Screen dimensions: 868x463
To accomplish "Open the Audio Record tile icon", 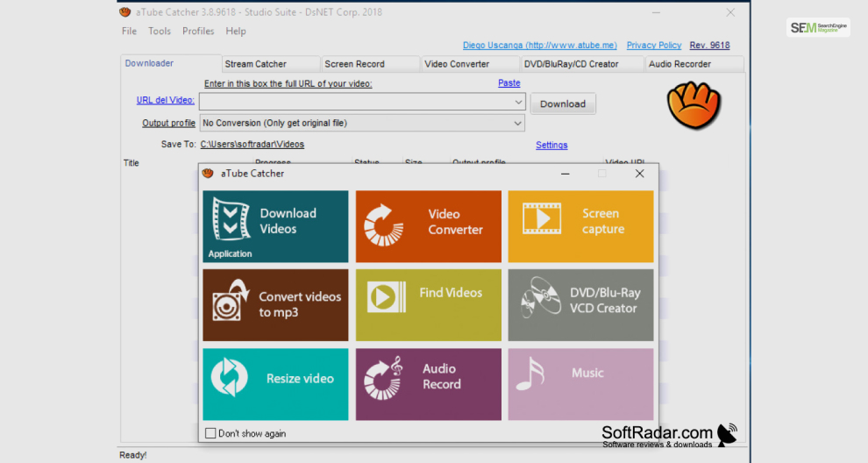I will tap(383, 378).
